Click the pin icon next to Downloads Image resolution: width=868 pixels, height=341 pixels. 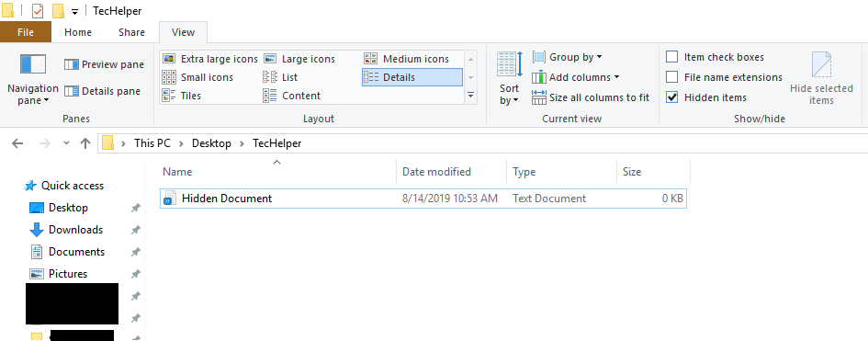[135, 230]
